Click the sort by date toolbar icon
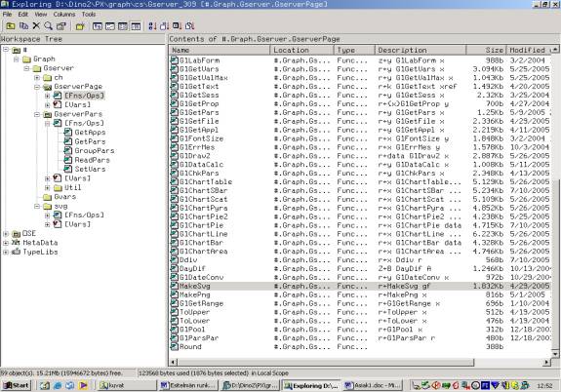Image resolution: width=561 pixels, height=392 pixels. [x=189, y=25]
